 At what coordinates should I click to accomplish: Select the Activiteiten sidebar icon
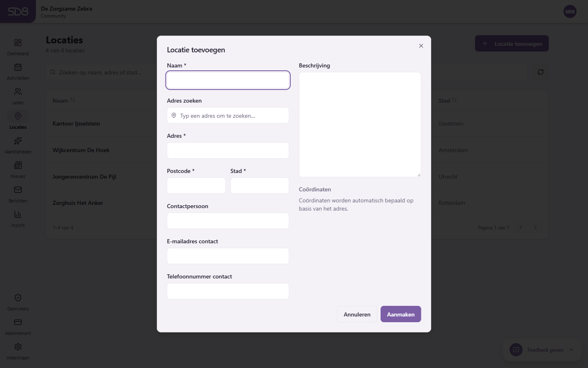pyautogui.click(x=18, y=71)
